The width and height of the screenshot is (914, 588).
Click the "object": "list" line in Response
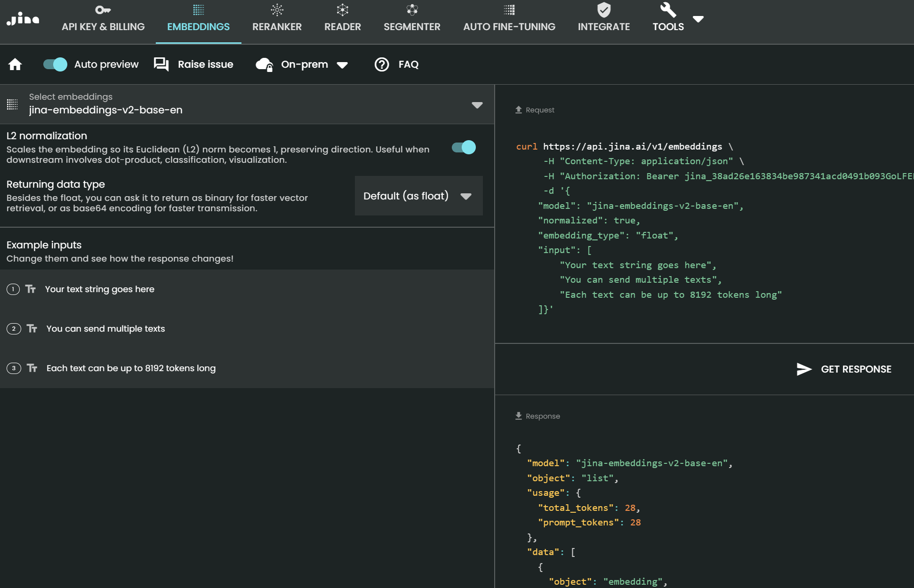(573, 478)
